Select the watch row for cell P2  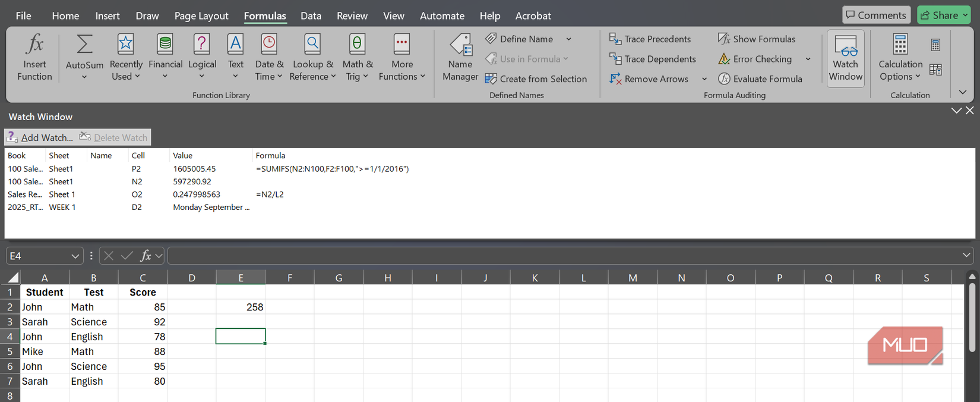489,169
